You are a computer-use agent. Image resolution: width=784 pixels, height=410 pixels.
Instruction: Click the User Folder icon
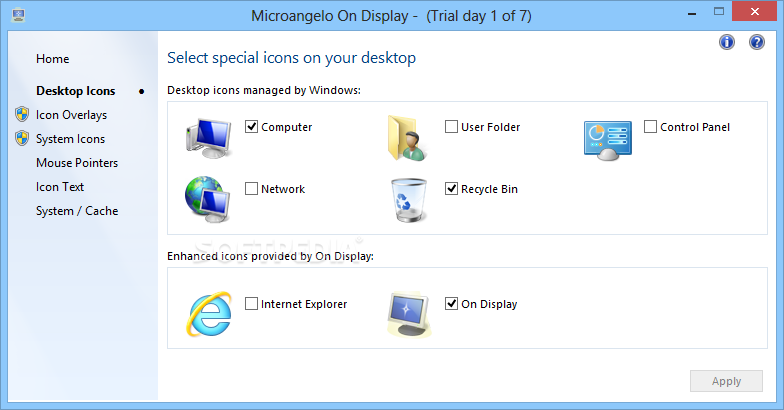(408, 138)
